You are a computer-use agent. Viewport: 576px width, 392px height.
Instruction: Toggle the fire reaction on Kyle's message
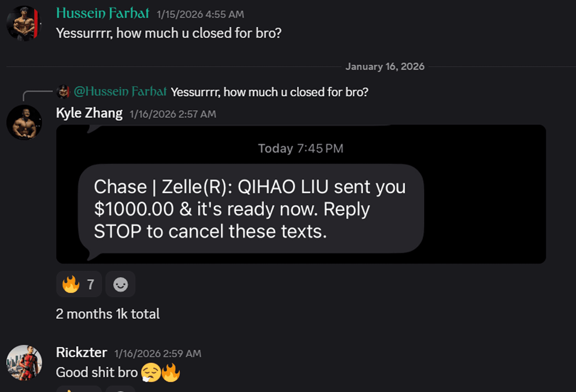coord(79,284)
